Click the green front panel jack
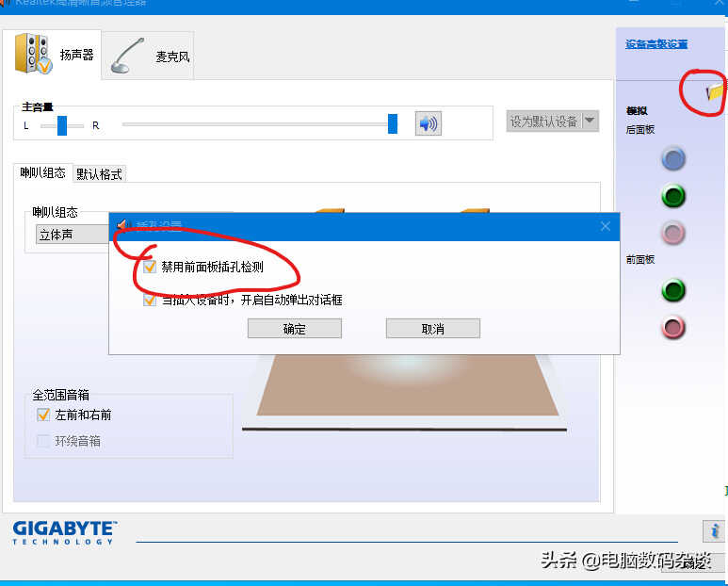Image resolution: width=728 pixels, height=586 pixels. (673, 291)
